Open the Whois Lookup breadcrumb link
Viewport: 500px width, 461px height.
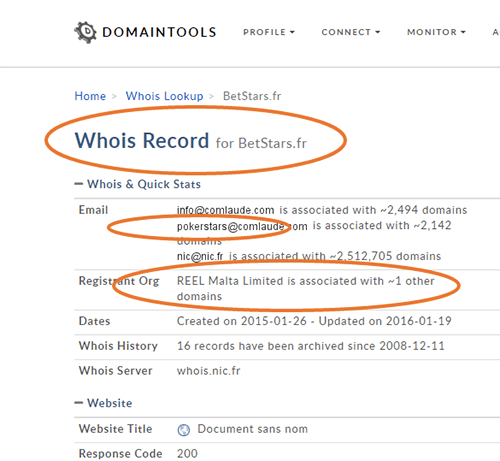[x=164, y=96]
